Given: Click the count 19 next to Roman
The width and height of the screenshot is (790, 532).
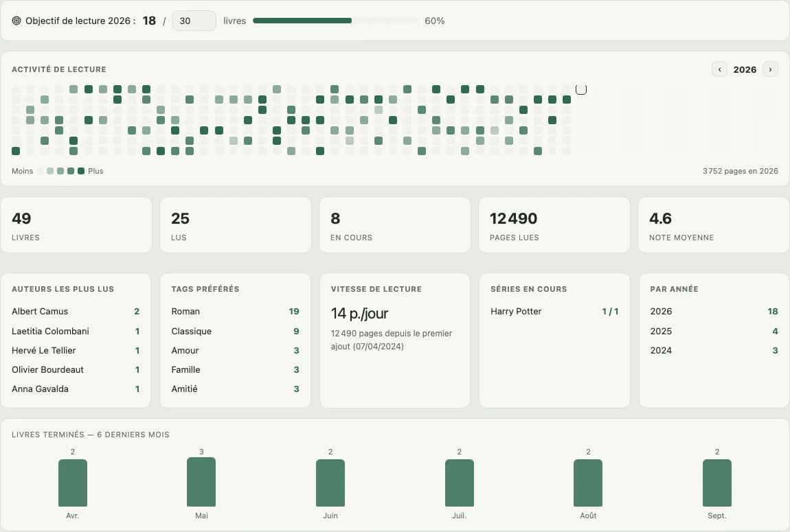Looking at the screenshot, I should [x=294, y=312].
